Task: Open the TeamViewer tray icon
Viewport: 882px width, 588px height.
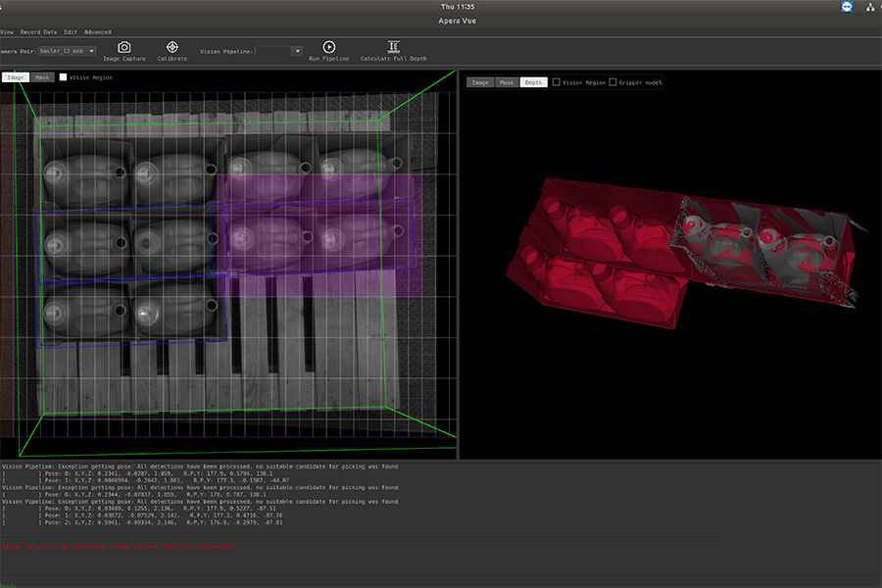Action: pyautogui.click(x=847, y=7)
